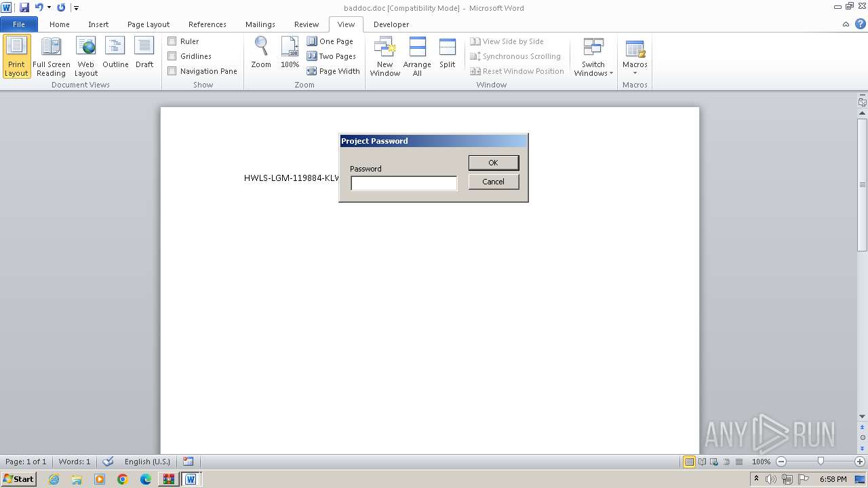Enable the Ruler checkbox
868x488 pixels.
[172, 41]
